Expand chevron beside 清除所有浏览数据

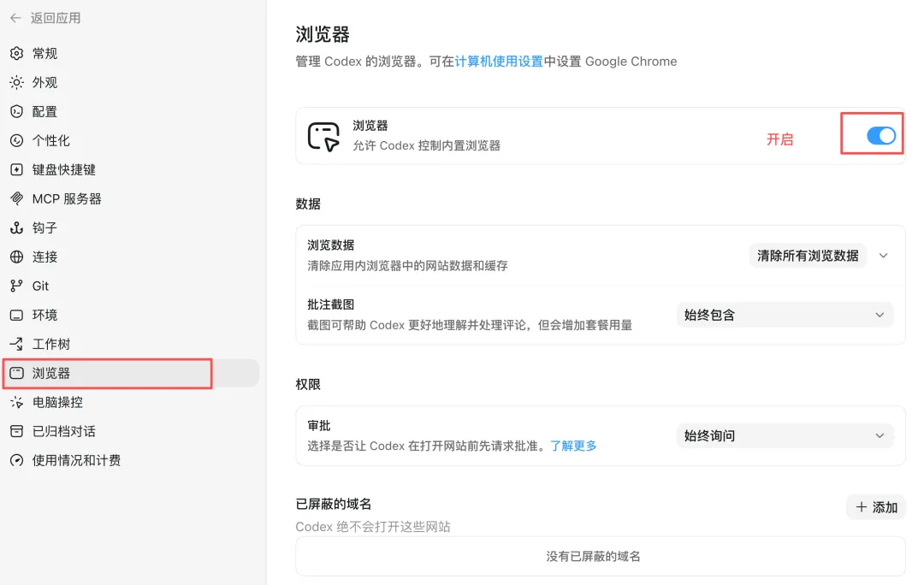coord(883,256)
